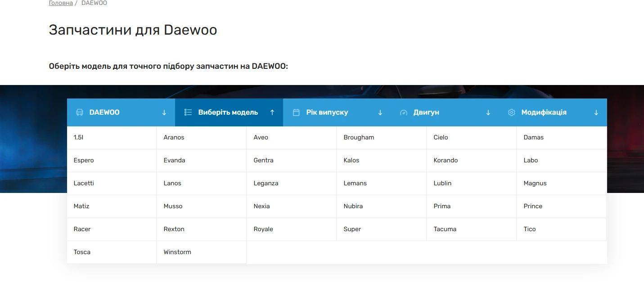Expand the Двигун dropdown arrow

pos(488,112)
